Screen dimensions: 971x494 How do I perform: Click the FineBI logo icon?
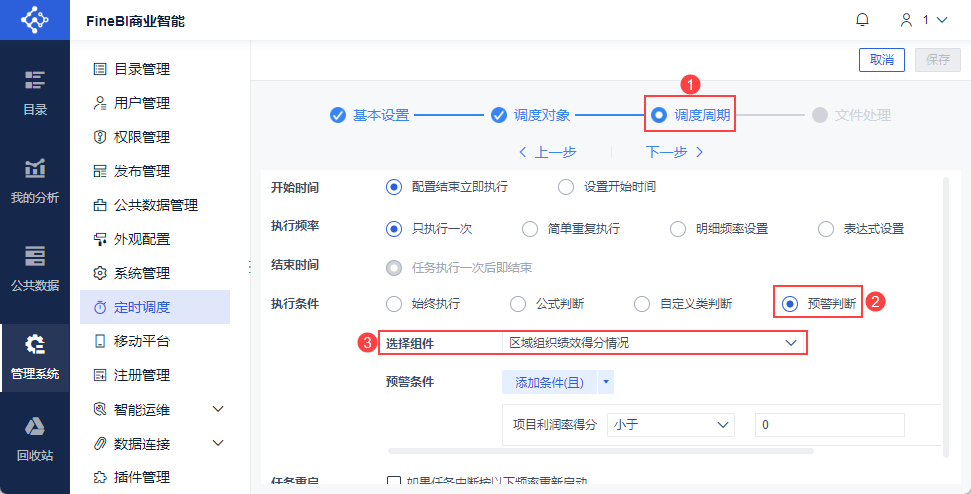coord(35,20)
